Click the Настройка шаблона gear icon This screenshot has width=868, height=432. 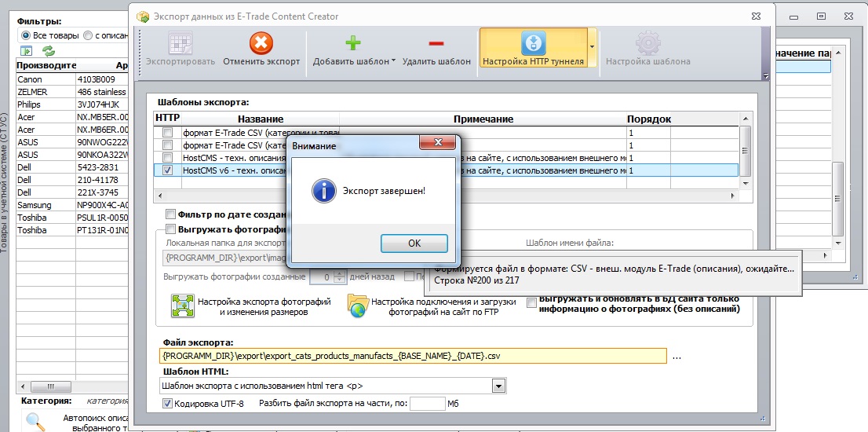(647, 43)
